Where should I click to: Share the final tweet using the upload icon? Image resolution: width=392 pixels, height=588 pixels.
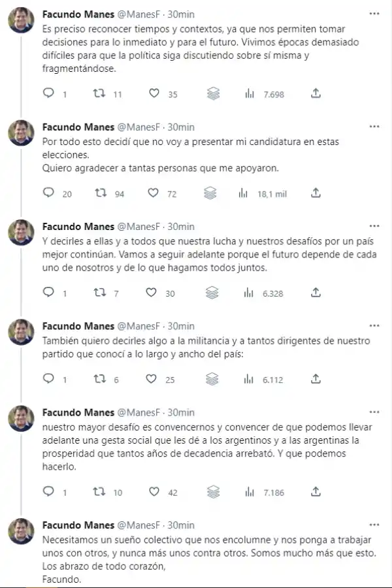(315, 585)
